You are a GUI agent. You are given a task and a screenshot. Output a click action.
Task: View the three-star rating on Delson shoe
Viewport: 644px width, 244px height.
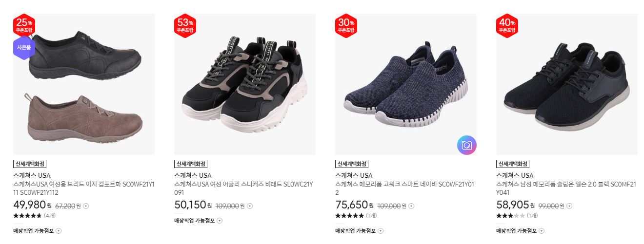517,215
